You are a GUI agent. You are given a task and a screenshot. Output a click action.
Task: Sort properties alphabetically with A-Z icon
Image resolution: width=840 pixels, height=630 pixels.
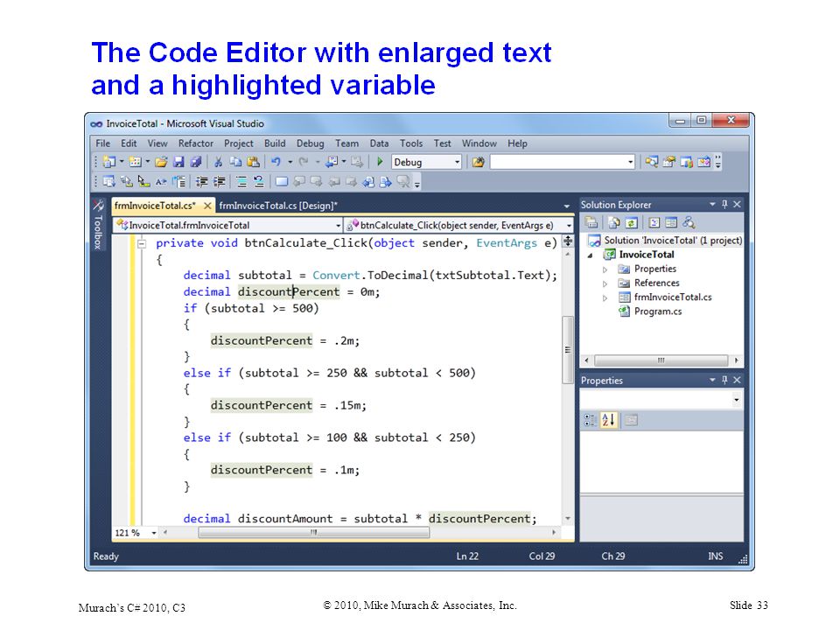pyautogui.click(x=609, y=420)
